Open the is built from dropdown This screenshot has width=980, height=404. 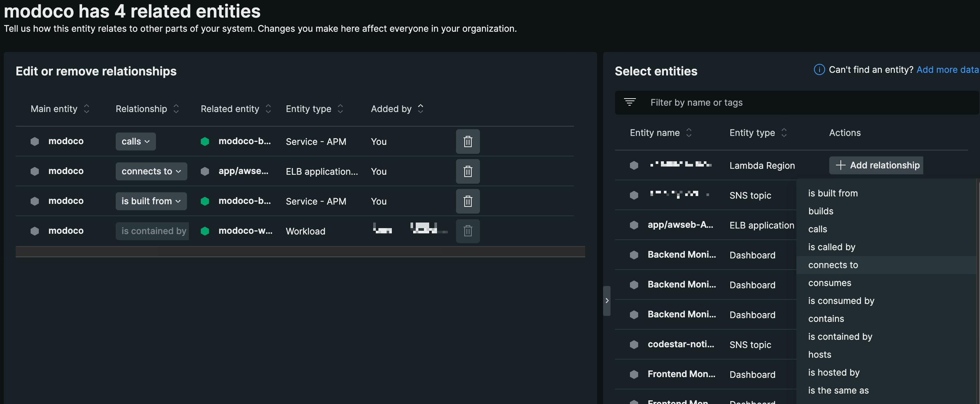click(151, 201)
